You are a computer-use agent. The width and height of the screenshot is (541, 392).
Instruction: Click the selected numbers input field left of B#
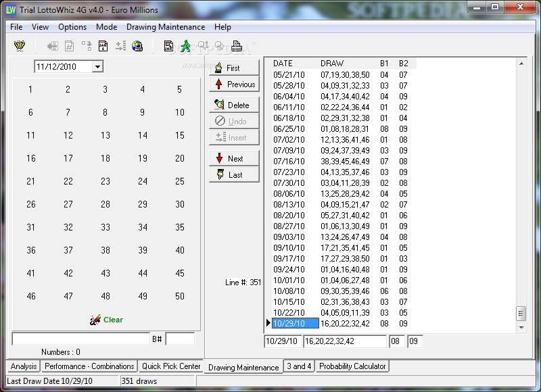click(x=81, y=339)
